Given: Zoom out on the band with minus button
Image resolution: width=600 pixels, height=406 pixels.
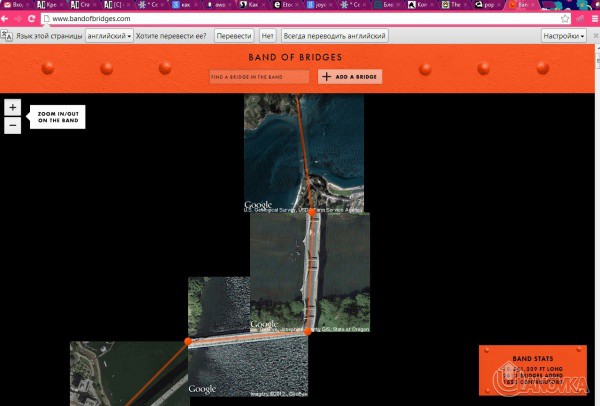Looking at the screenshot, I should click(x=13, y=126).
